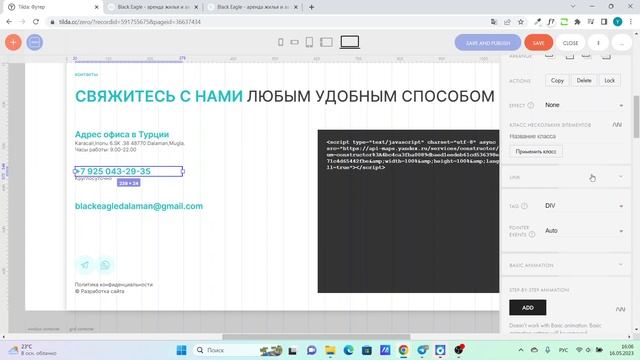Toggle responsive icon next to multi-element class
This screenshot has width=640, height=360.
[x=617, y=124]
